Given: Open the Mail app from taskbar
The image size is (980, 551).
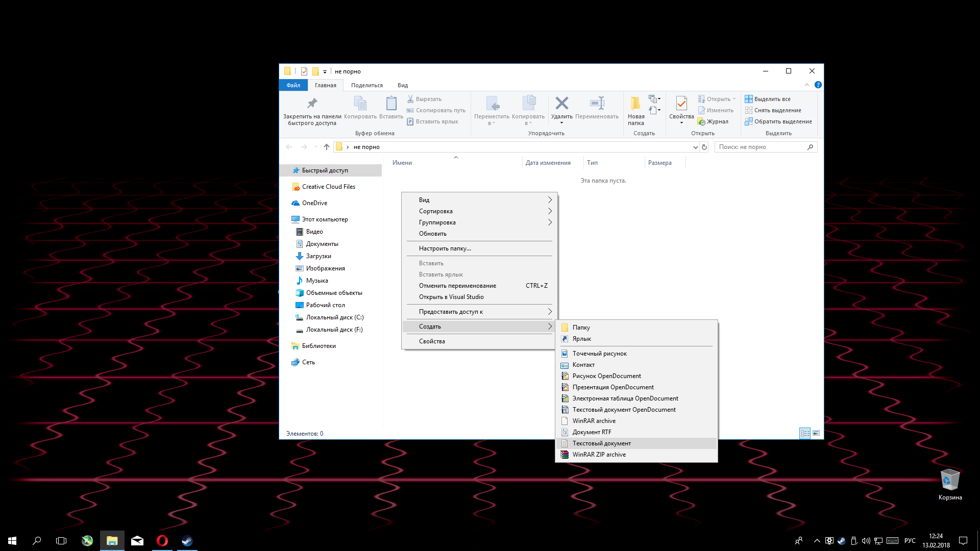Looking at the screenshot, I should coord(137,540).
